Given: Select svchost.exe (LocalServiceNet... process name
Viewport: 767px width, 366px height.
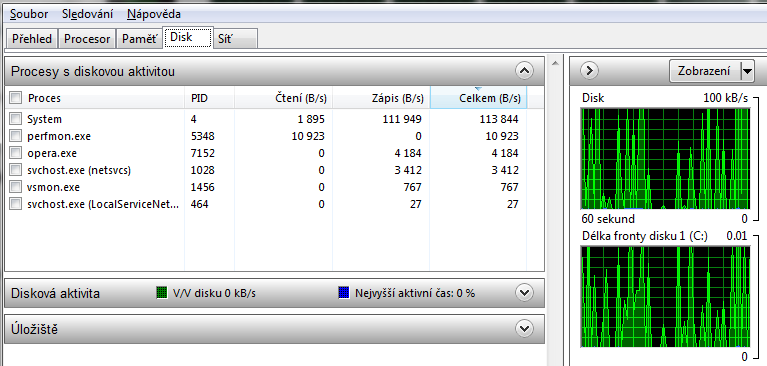Looking at the screenshot, I should click(103, 204).
